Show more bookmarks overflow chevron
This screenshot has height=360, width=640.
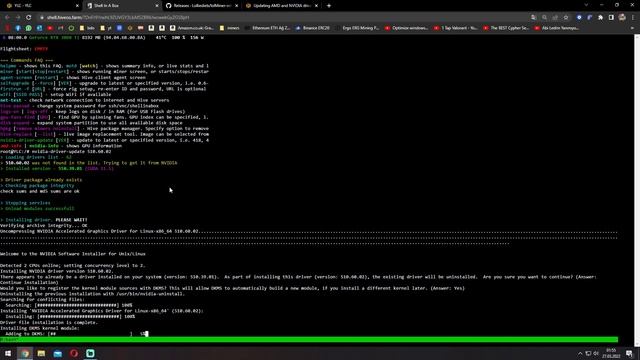pos(632,28)
